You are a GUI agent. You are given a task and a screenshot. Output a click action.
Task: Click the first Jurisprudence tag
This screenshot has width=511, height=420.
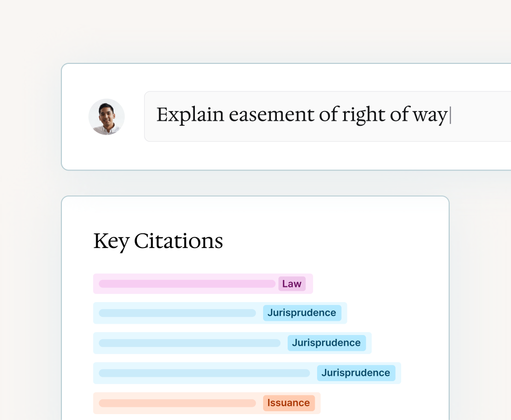pos(302,313)
